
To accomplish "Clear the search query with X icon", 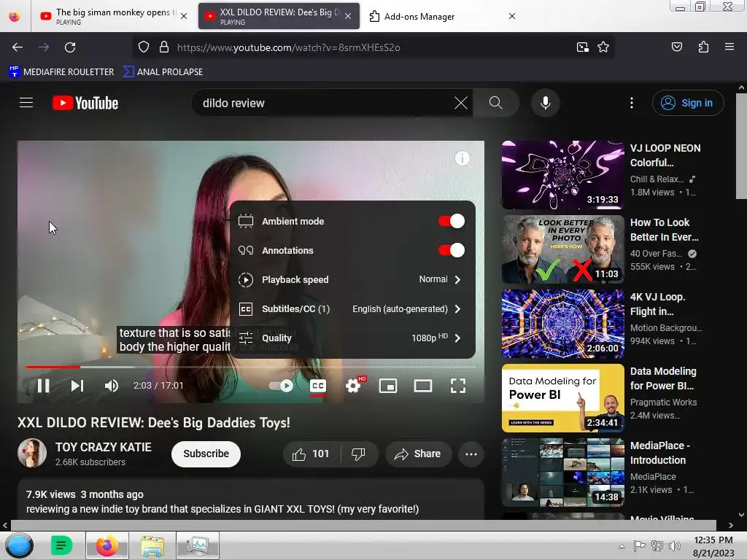I will [461, 103].
